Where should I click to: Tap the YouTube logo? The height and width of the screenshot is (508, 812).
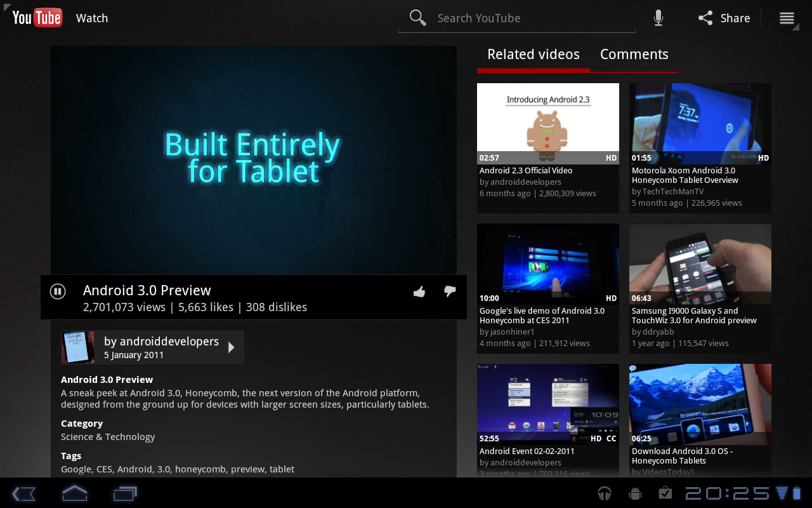(x=37, y=18)
